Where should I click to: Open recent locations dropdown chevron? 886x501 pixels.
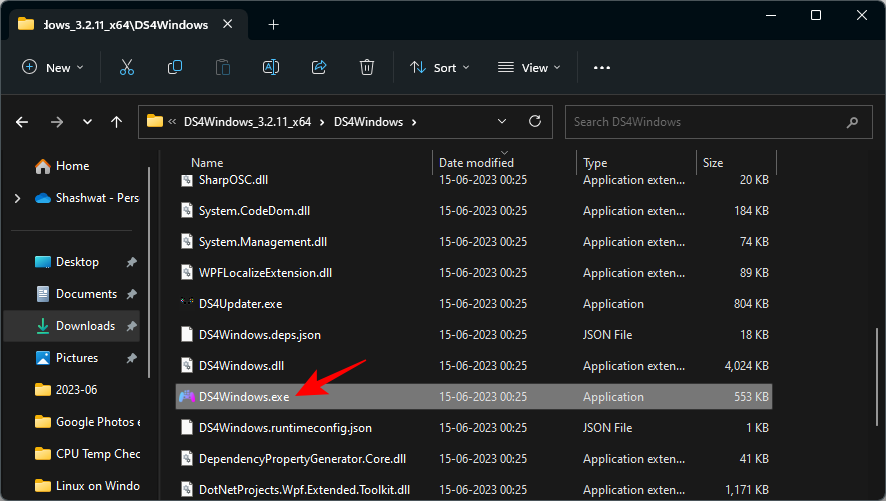pyautogui.click(x=87, y=122)
